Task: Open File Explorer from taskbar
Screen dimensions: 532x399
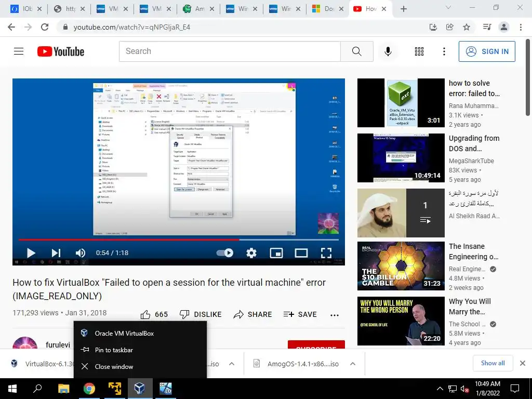Action: pyautogui.click(x=63, y=389)
